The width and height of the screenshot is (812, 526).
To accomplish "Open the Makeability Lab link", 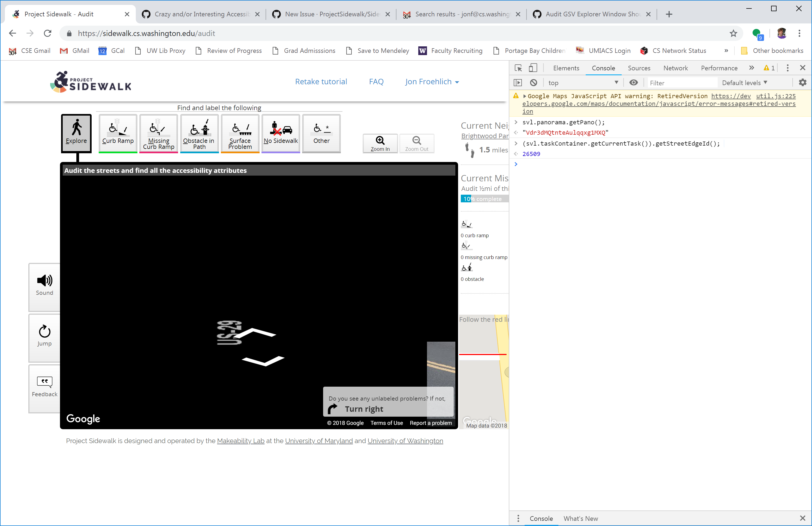I will [x=240, y=441].
